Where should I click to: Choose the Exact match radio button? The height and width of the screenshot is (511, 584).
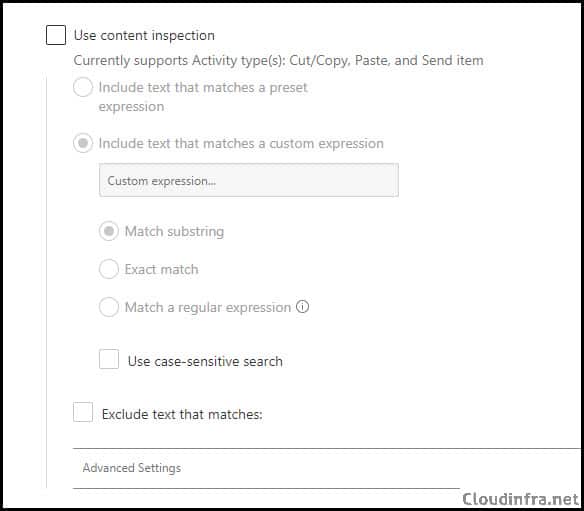coord(109,269)
